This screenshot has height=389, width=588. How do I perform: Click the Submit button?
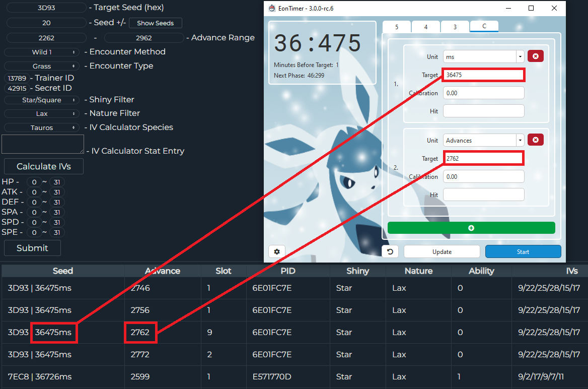pos(32,248)
